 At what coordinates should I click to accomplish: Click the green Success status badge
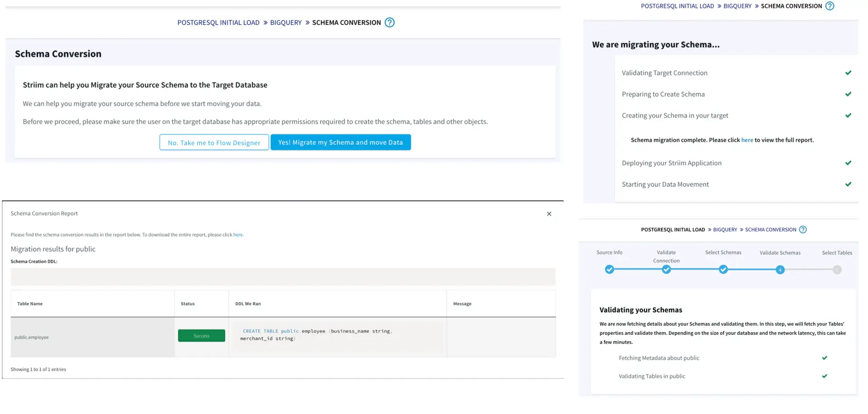(x=201, y=336)
